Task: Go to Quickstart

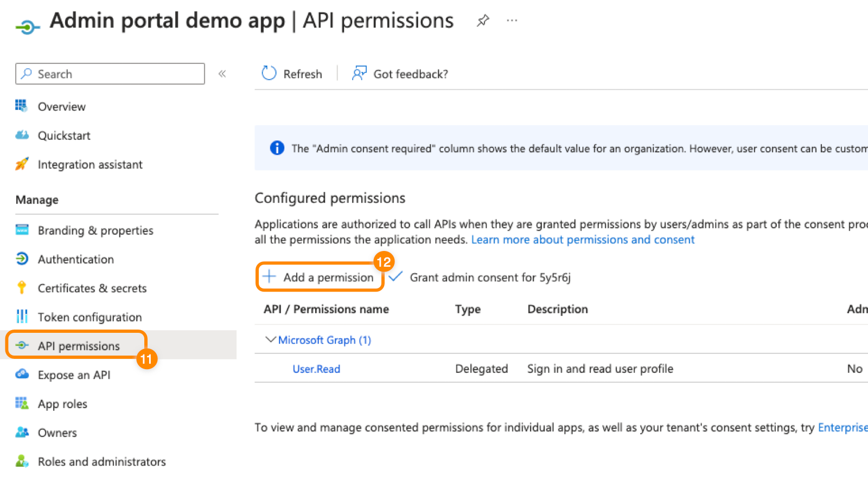Action: [x=64, y=136]
